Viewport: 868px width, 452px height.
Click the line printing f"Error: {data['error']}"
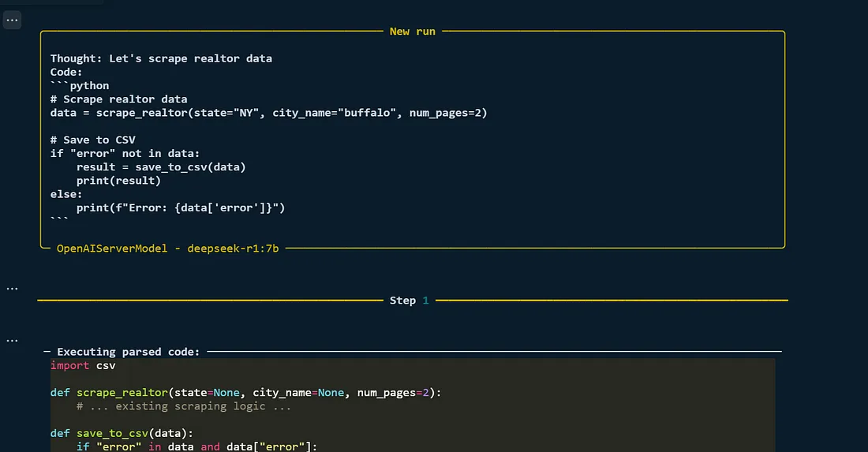click(x=181, y=208)
